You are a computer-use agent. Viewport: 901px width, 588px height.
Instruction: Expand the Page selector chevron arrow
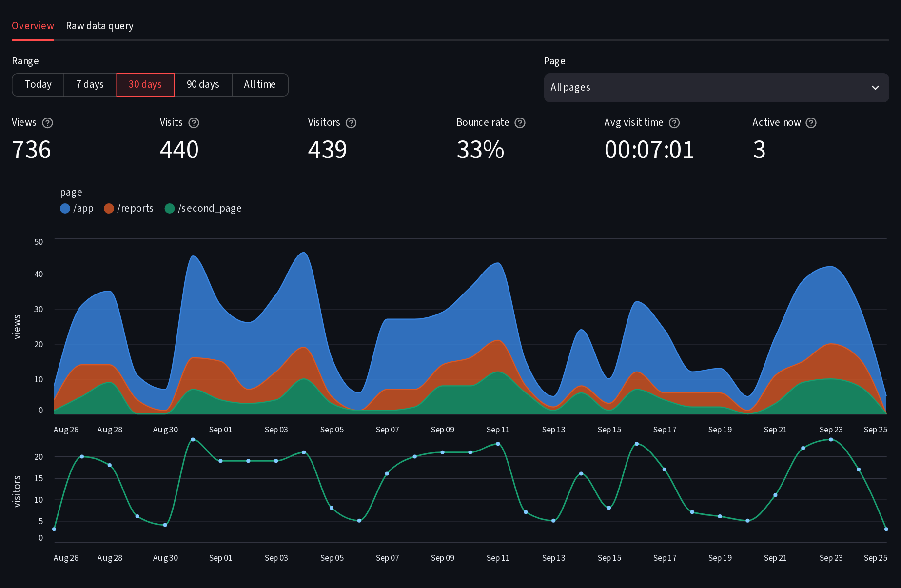coord(875,88)
